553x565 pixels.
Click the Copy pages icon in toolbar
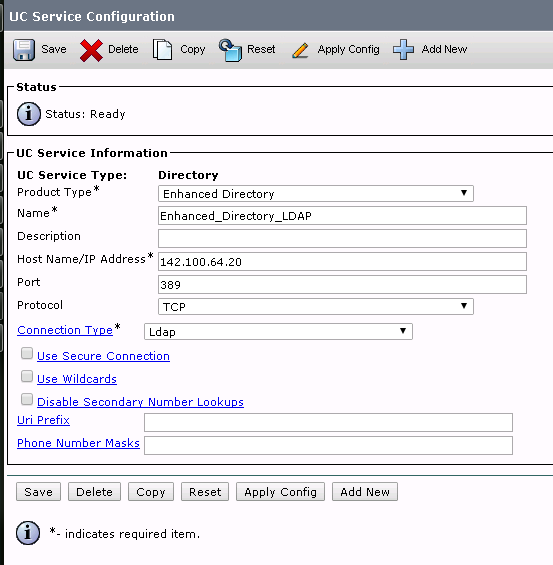162,49
